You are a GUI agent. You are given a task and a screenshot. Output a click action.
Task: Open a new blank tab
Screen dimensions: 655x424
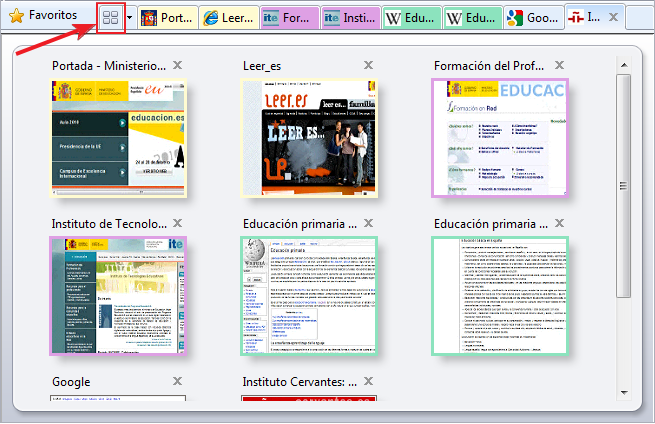(640, 18)
